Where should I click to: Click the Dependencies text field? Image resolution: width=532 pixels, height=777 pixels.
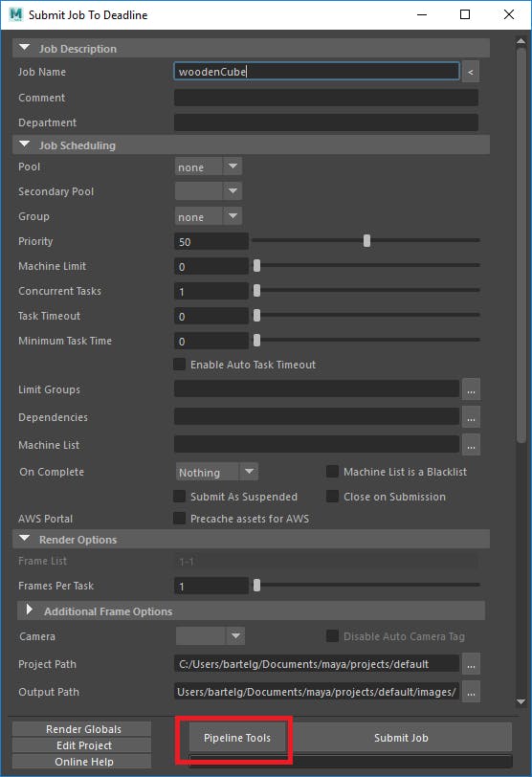[x=317, y=417]
